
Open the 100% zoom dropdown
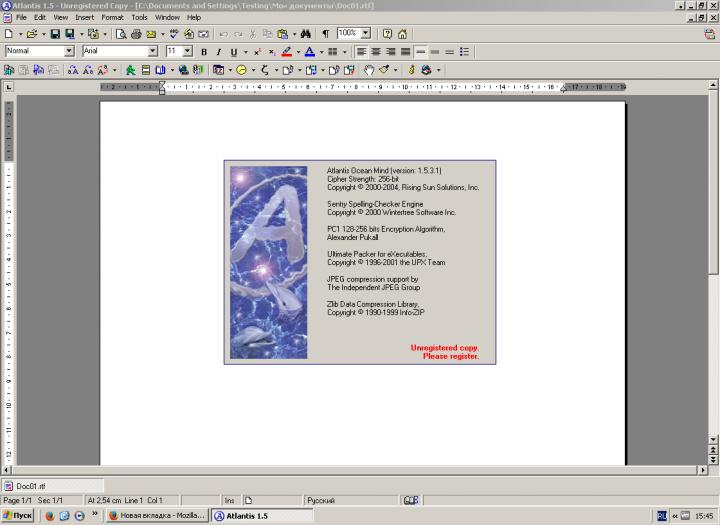tap(366, 33)
